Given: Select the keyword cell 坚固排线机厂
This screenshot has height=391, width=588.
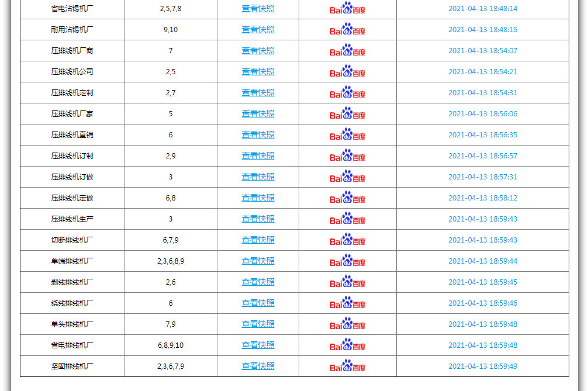Looking at the screenshot, I should click(x=72, y=365).
